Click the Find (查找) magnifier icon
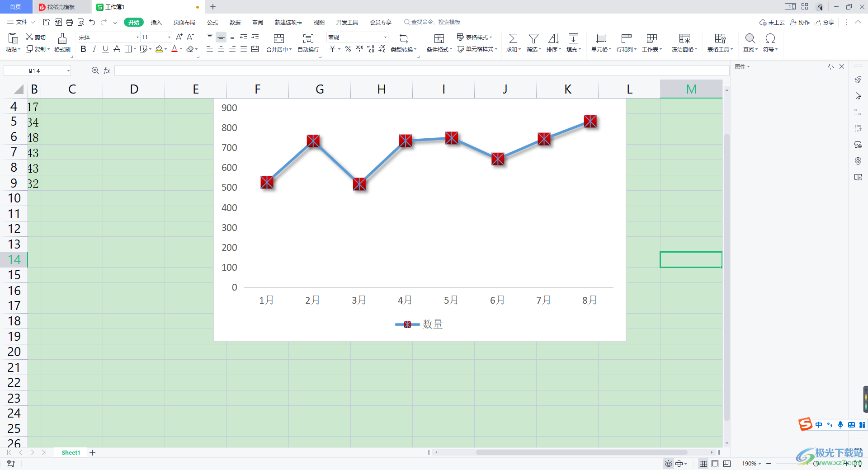This screenshot has width=868, height=470. point(750,38)
